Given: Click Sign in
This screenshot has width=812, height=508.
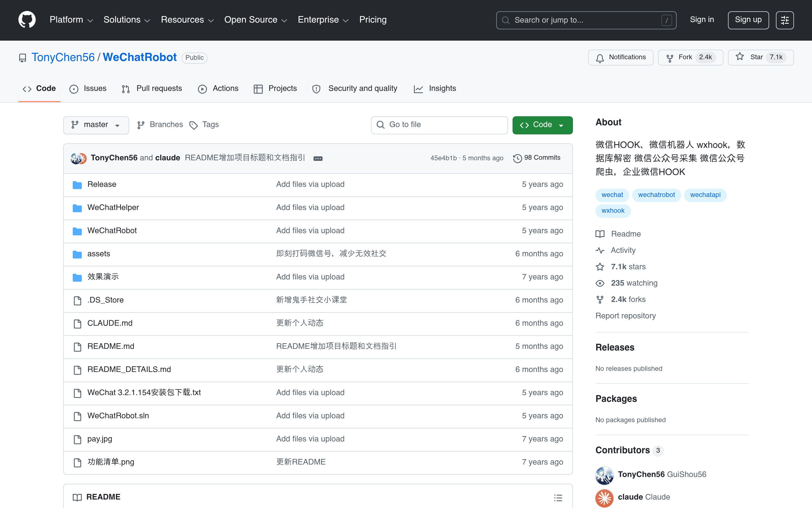Looking at the screenshot, I should point(701,20).
